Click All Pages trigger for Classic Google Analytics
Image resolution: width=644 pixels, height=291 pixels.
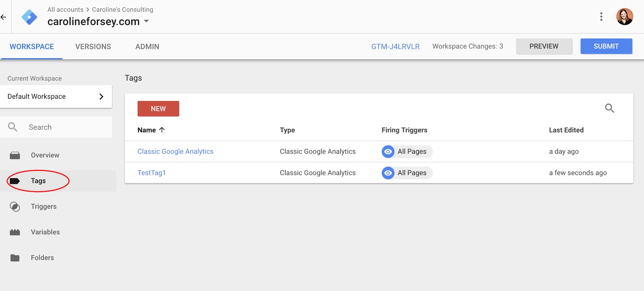[x=407, y=152]
